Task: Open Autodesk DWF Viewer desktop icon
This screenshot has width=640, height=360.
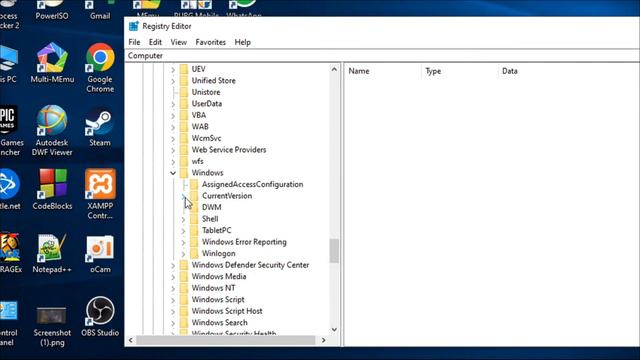Action: 52,131
